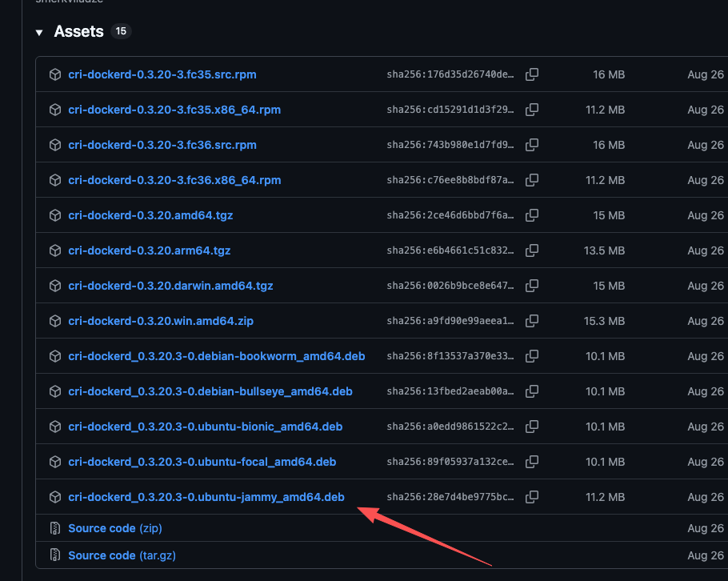Click the assets count badge 15

121,32
